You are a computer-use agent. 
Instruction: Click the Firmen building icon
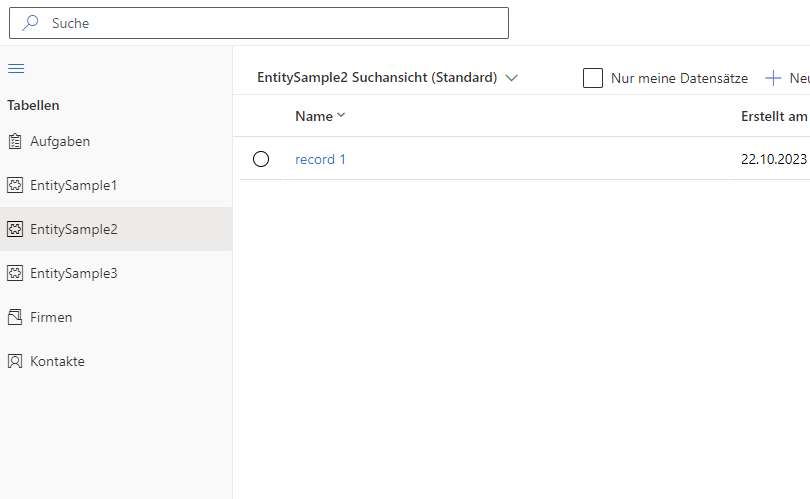(x=15, y=317)
